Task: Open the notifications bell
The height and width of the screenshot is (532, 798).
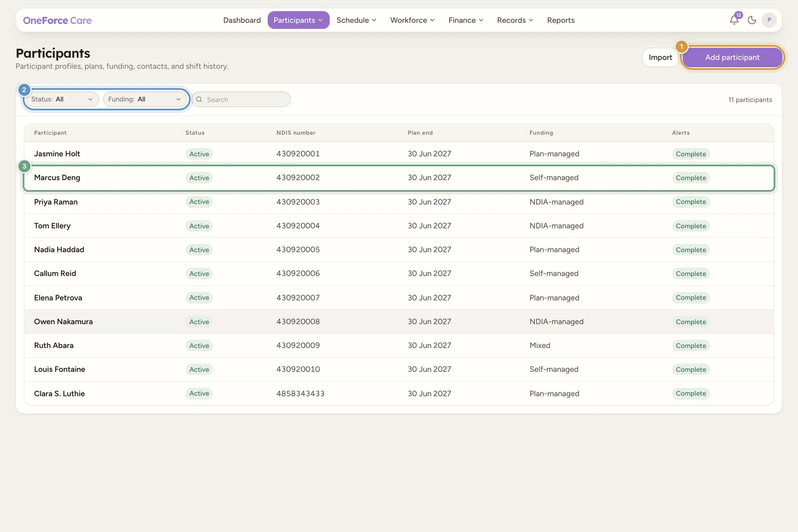Action: point(734,20)
